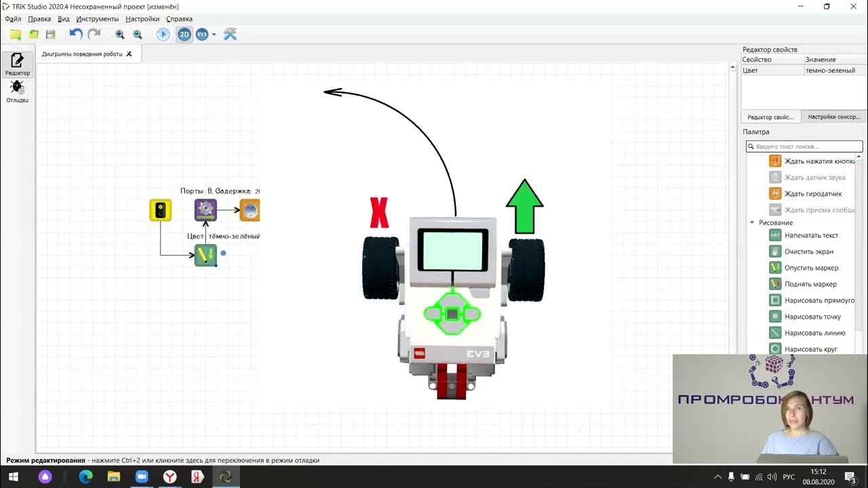Click the New project folder icon

pyautogui.click(x=15, y=34)
